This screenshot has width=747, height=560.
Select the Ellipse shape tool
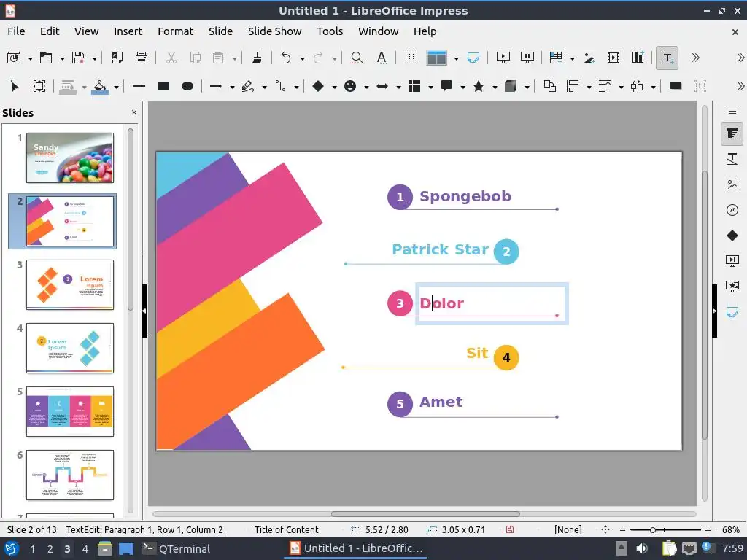pyautogui.click(x=187, y=86)
